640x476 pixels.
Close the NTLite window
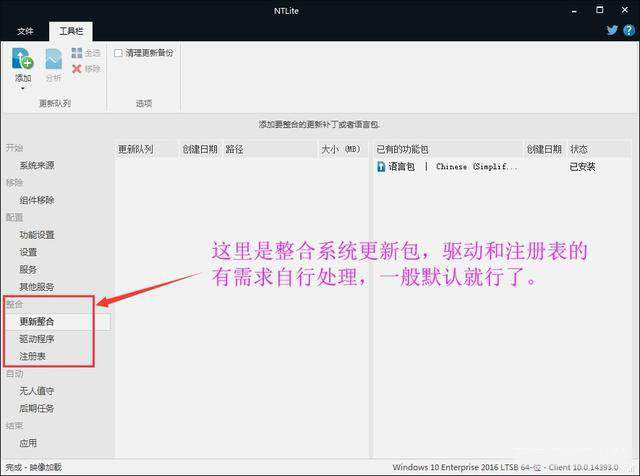coord(624,10)
